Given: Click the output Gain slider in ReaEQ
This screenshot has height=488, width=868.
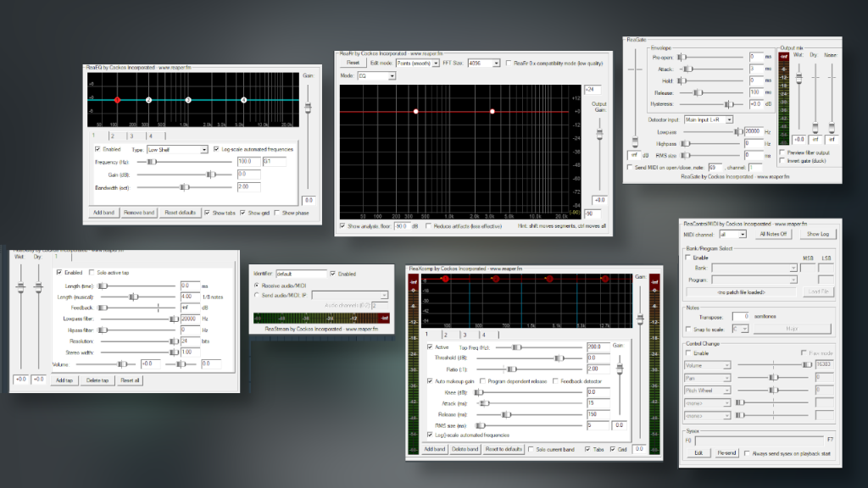Looking at the screenshot, I should tap(308, 106).
